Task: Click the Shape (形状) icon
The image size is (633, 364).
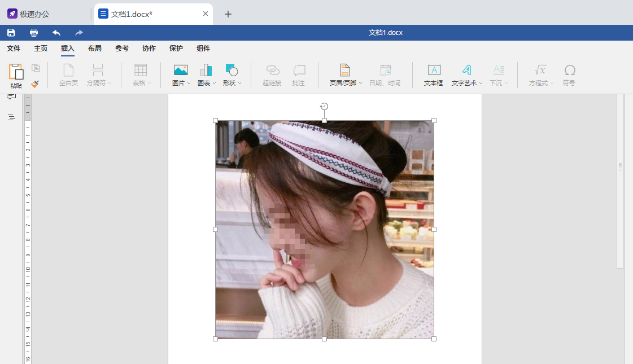Action: [232, 70]
